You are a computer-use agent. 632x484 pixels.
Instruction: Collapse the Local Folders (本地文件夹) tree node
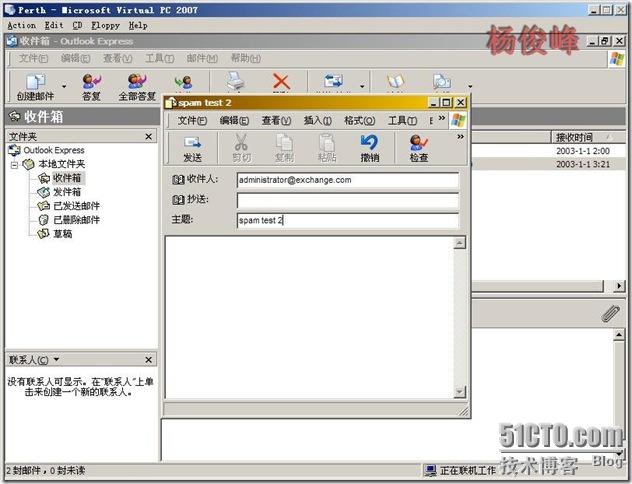coord(15,164)
